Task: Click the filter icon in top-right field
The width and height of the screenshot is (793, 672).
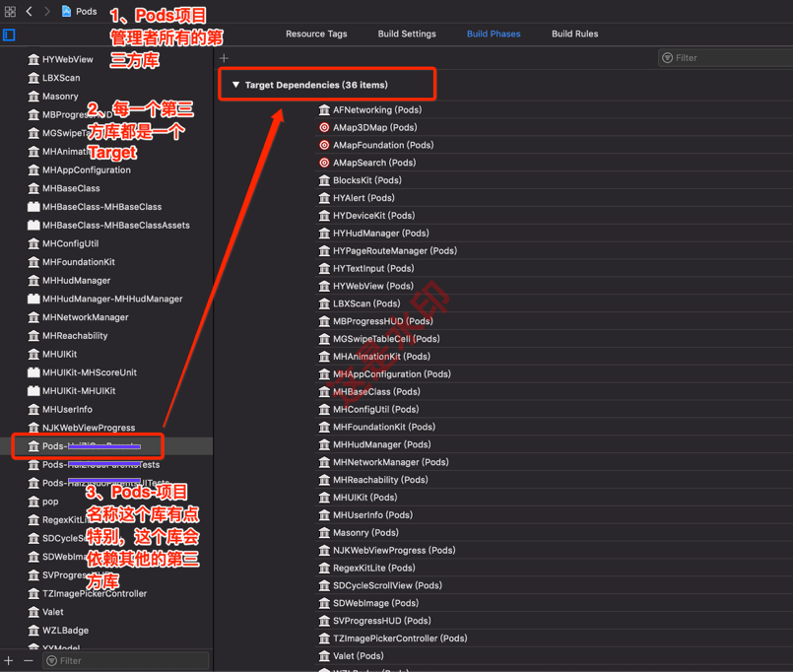Action: tap(668, 58)
